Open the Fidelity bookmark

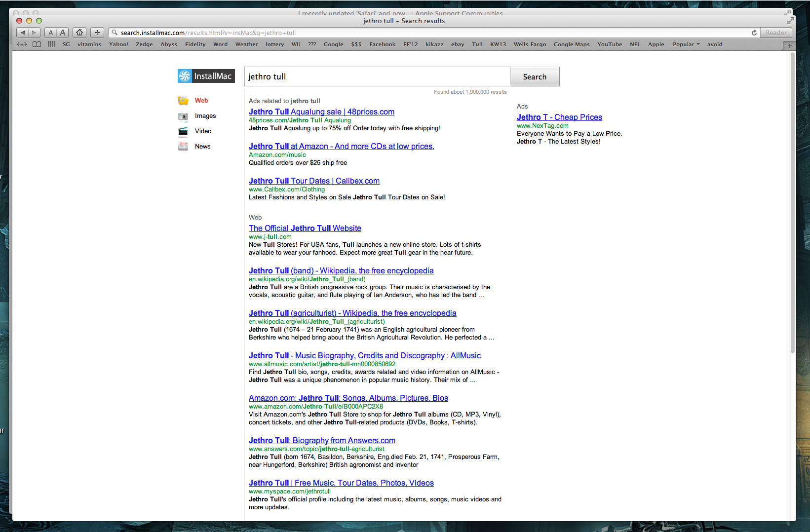[195, 44]
